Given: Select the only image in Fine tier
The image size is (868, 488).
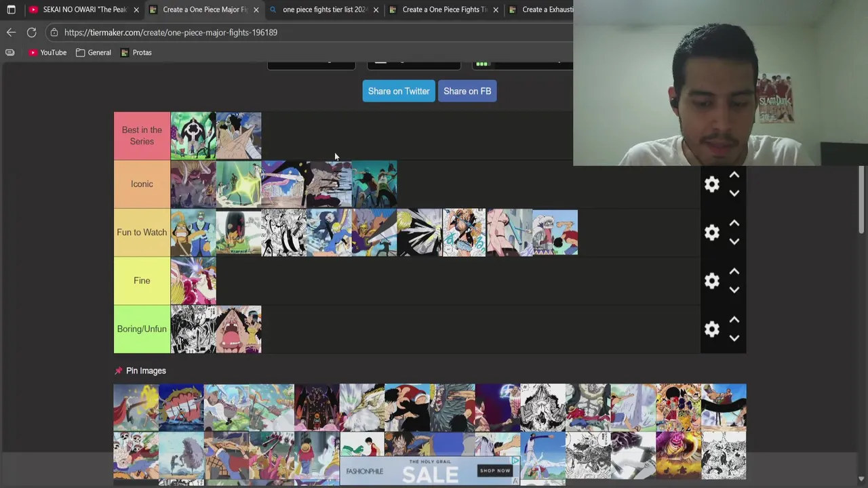Looking at the screenshot, I should [193, 281].
